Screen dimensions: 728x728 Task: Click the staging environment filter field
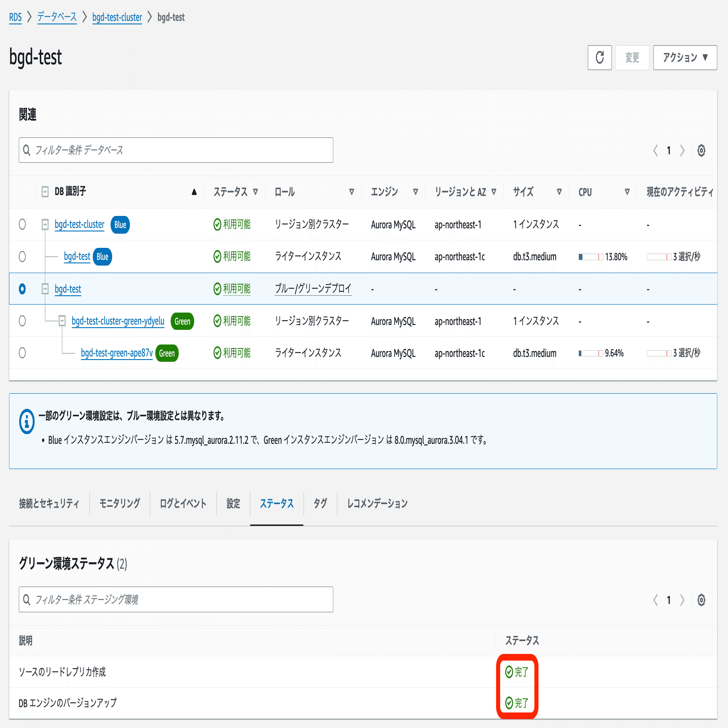point(176,599)
